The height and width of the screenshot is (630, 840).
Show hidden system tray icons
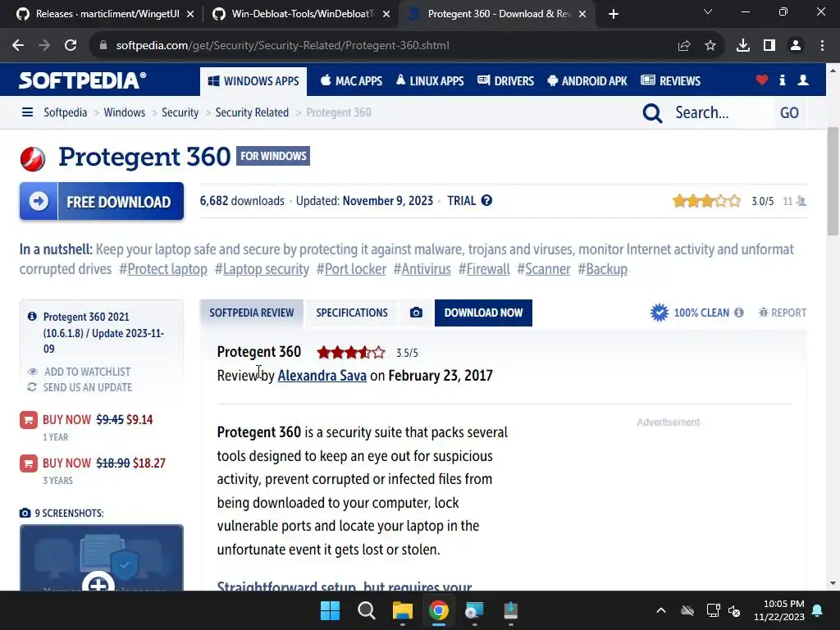coord(661,610)
